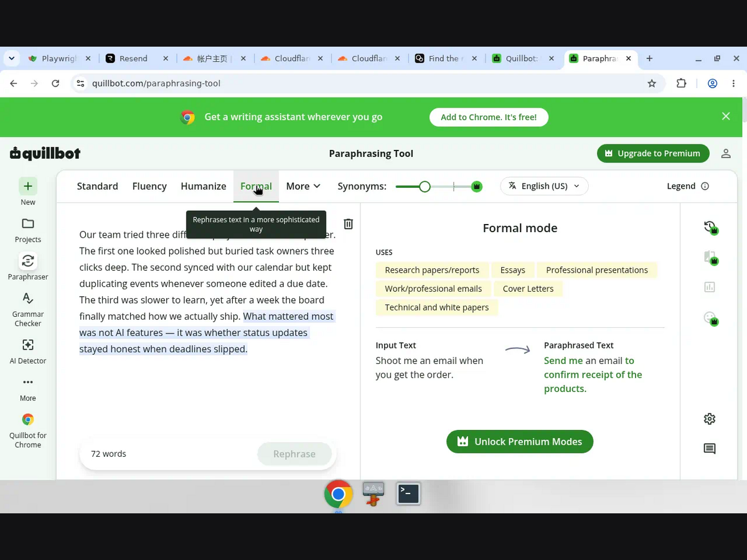Viewport: 747px width, 560px height.
Task: Go forward to next page
Action: click(x=34, y=83)
